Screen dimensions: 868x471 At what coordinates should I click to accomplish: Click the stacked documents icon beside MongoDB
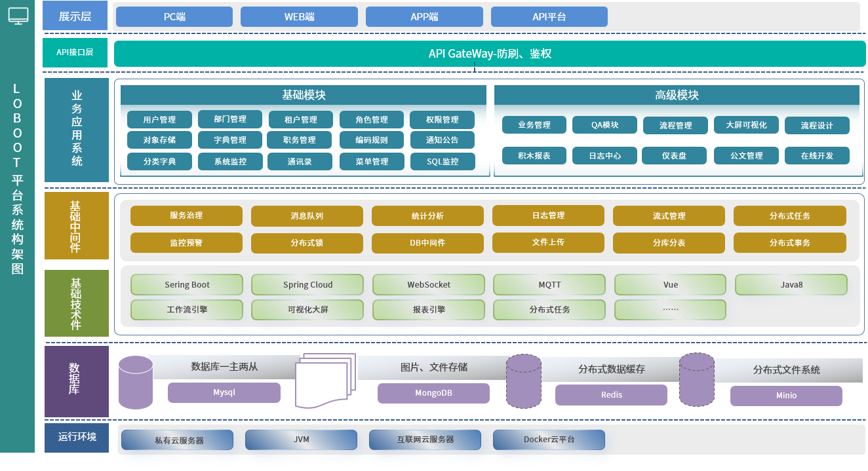325,381
